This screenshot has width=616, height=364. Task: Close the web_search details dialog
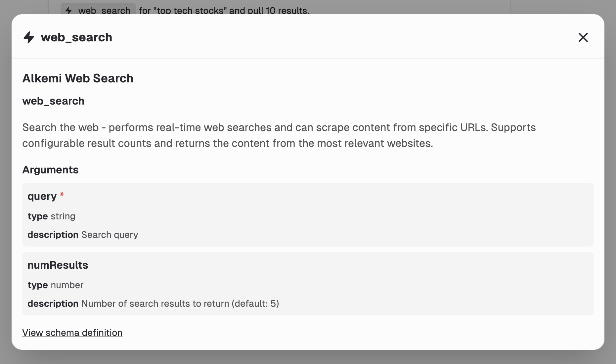[583, 37]
